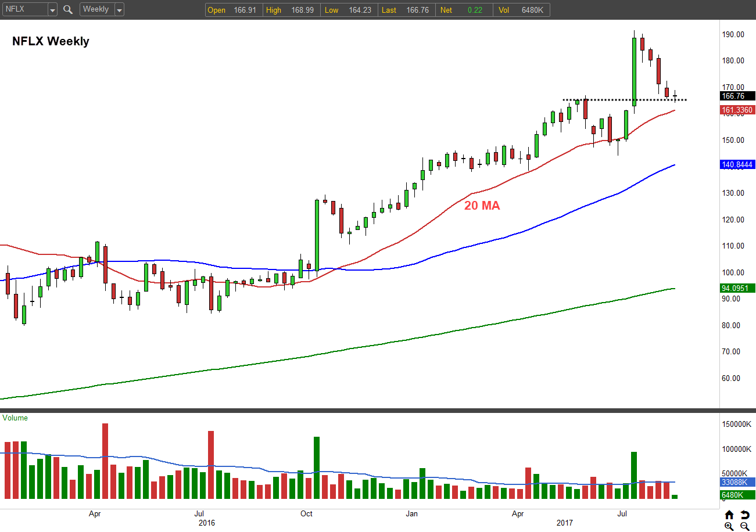Click the red 20 MA label
Viewport: 756px width, 532px height.
point(482,206)
